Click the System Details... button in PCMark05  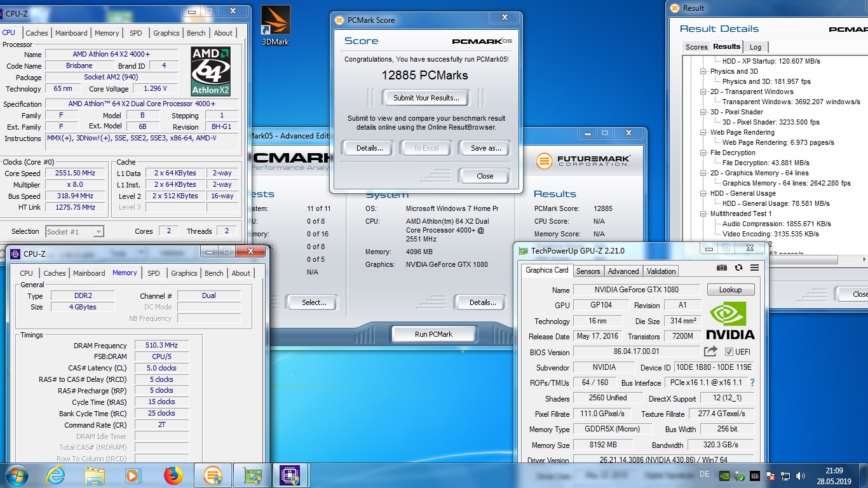[x=482, y=302]
